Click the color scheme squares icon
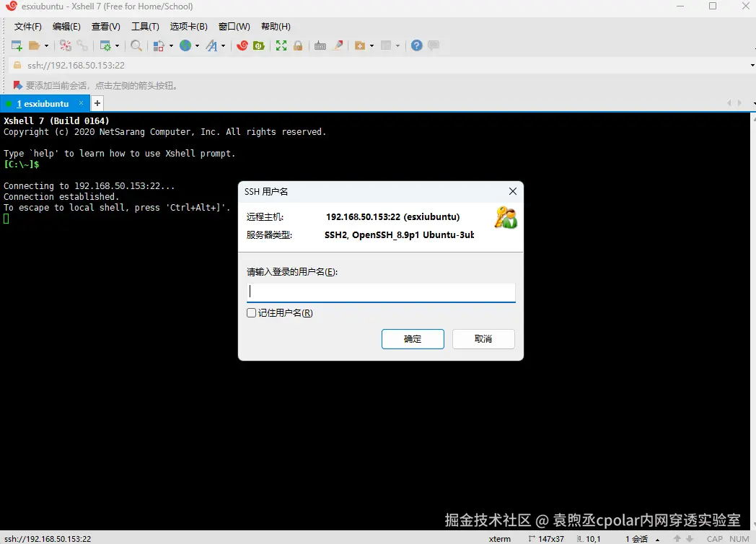 point(159,45)
